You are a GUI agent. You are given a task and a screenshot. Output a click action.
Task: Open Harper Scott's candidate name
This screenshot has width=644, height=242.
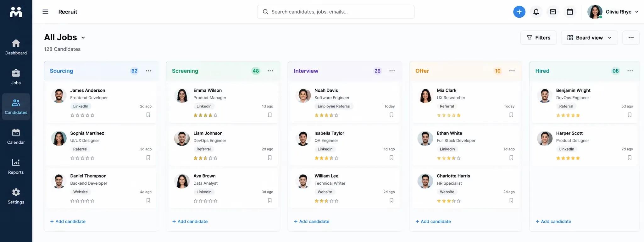click(x=569, y=133)
